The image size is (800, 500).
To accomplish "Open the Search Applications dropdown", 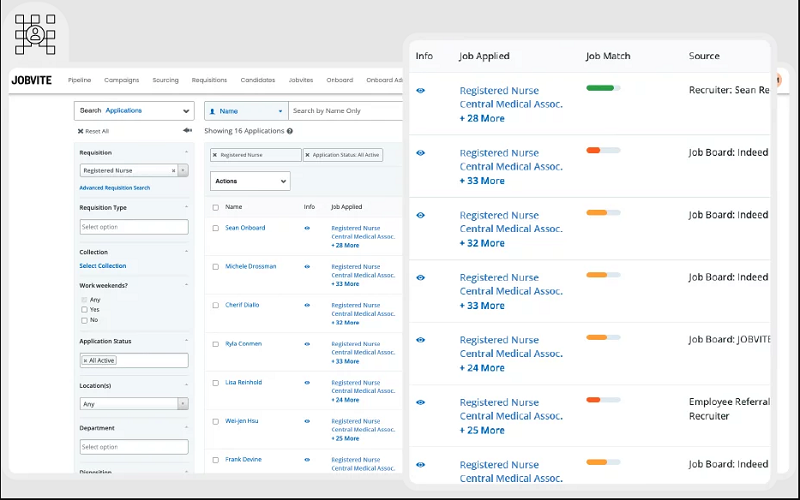I will pyautogui.click(x=134, y=111).
